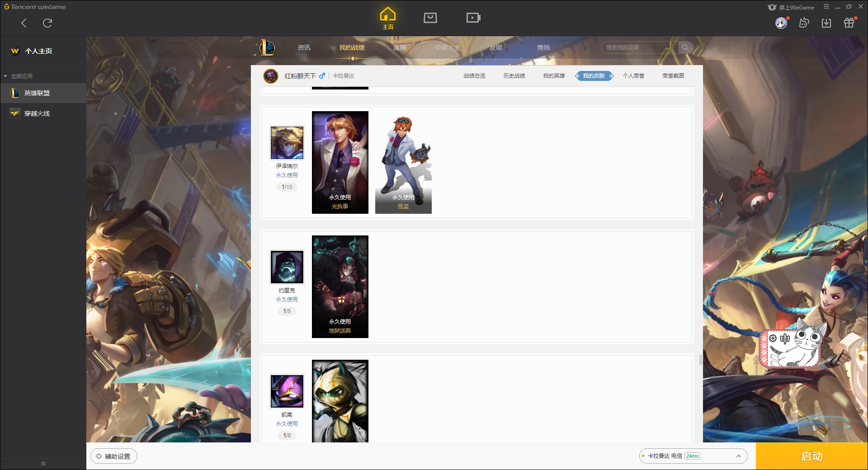Click the gear in the cat widget
The image size is (868, 470).
773,338
